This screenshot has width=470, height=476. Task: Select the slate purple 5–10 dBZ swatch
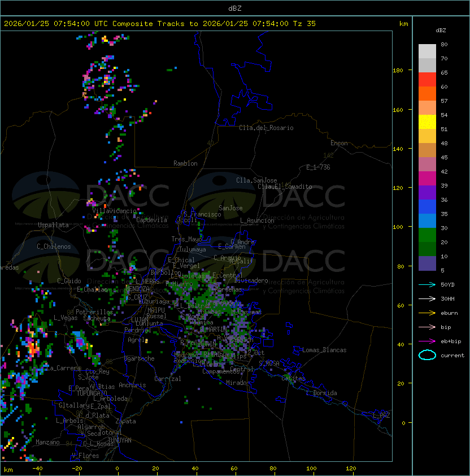[x=427, y=263]
